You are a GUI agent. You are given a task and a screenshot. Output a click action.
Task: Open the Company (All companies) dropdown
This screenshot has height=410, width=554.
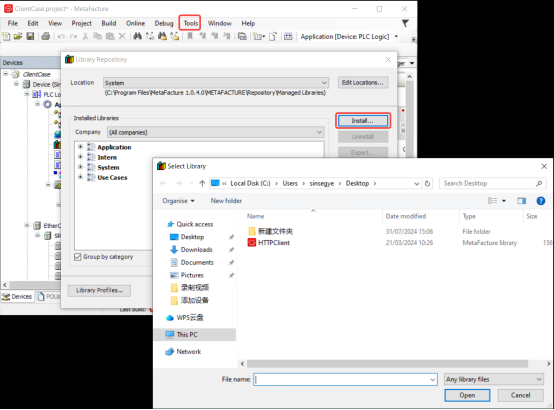tap(216, 132)
